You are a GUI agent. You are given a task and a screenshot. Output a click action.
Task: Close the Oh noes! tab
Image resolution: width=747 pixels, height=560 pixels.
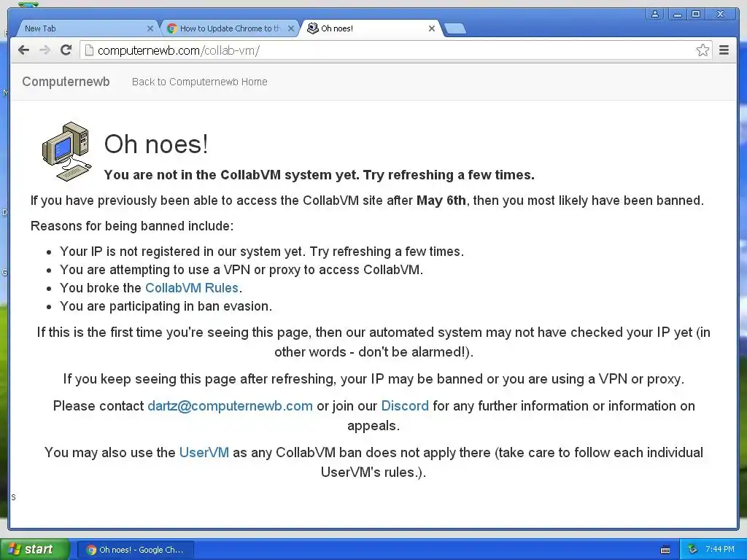(x=432, y=28)
